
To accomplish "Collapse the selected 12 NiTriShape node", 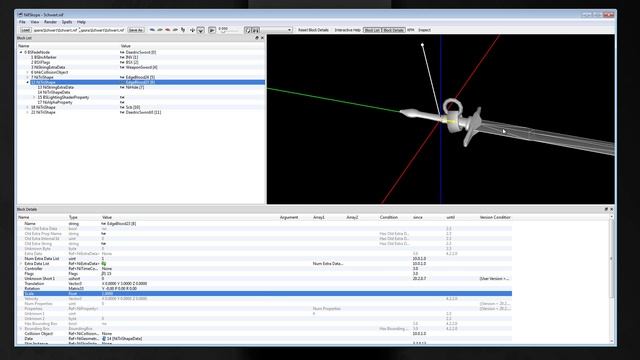I will tap(28, 82).
